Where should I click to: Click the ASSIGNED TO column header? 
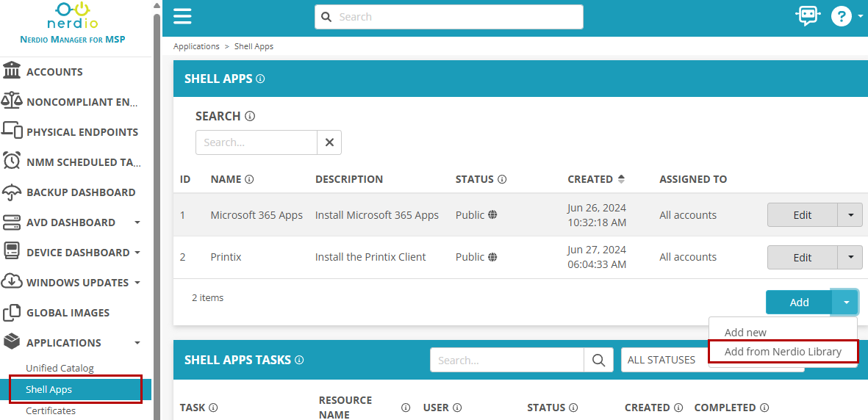pos(693,179)
